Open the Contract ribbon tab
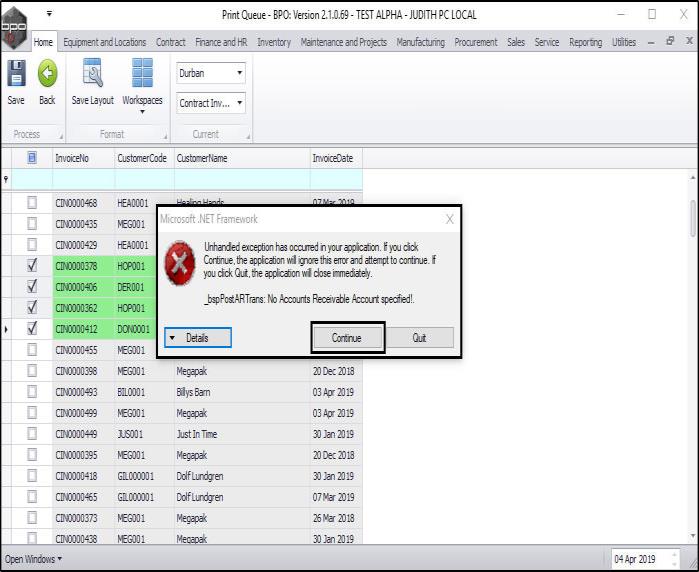The image size is (699, 572). [171, 42]
